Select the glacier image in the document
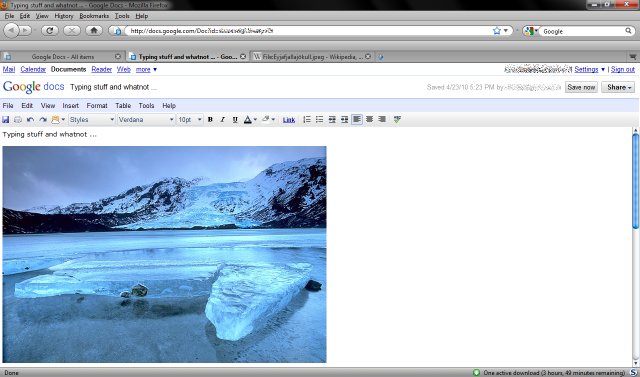Screen dimensions: 640x377 164,254
